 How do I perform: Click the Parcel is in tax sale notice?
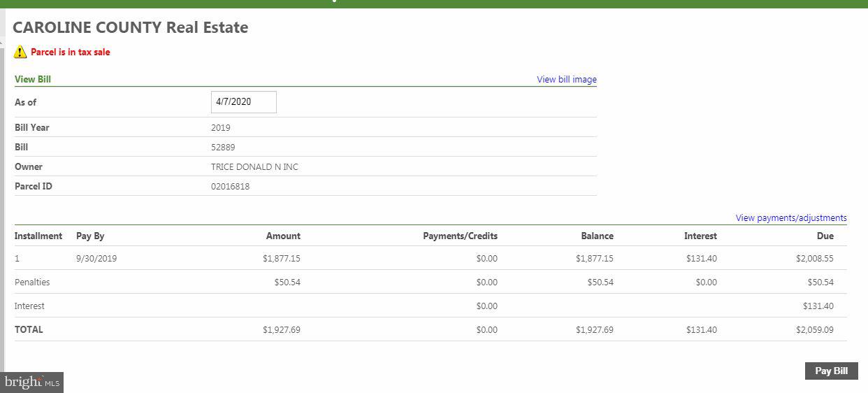click(71, 52)
